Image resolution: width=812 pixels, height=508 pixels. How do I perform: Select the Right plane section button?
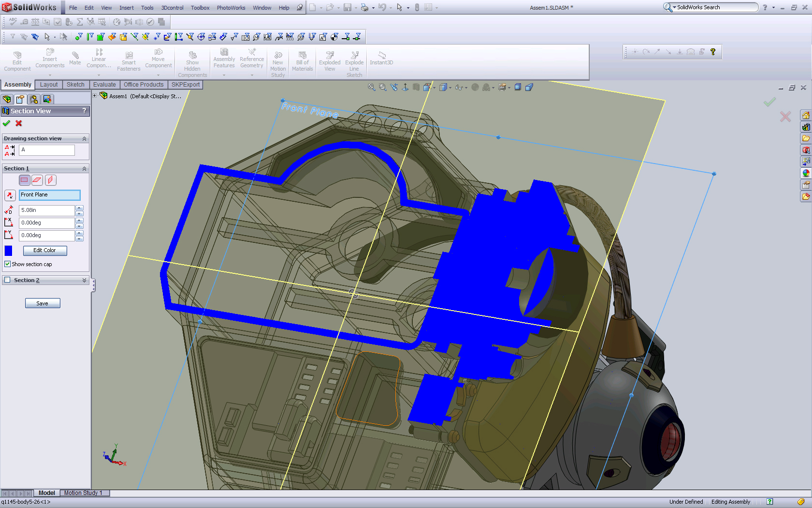click(50, 180)
